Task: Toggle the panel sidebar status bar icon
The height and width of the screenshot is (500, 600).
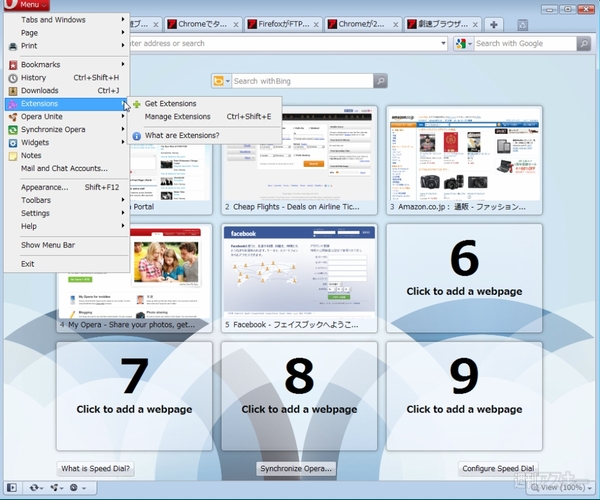Action: [x=12, y=488]
